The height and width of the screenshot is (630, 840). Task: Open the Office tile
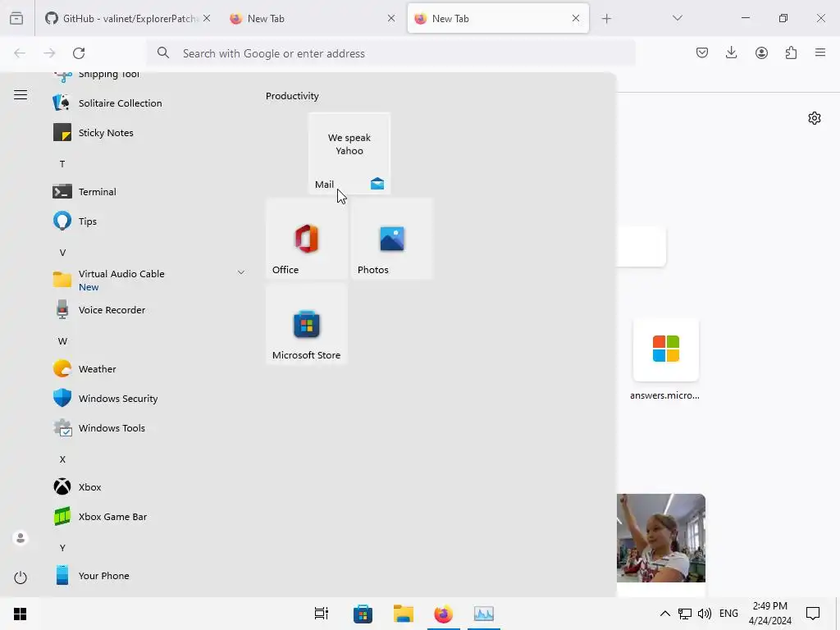[x=307, y=239]
